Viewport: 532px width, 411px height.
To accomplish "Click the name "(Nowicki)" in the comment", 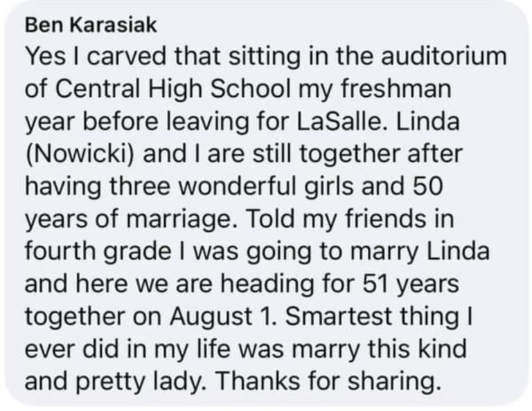I will [x=82, y=153].
